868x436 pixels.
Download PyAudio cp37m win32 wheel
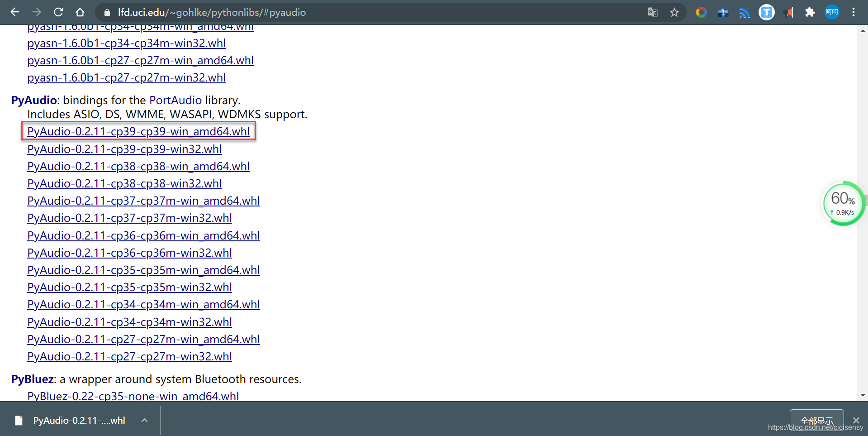coord(129,218)
